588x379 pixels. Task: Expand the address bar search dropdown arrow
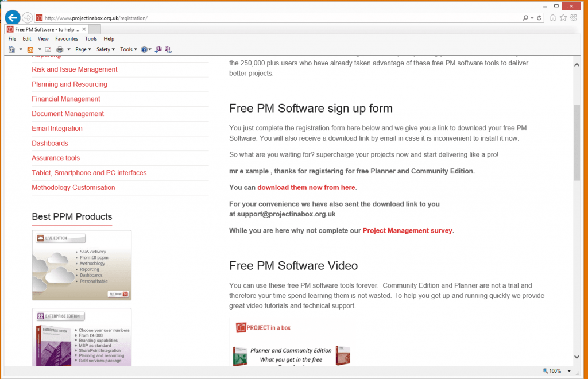532,18
